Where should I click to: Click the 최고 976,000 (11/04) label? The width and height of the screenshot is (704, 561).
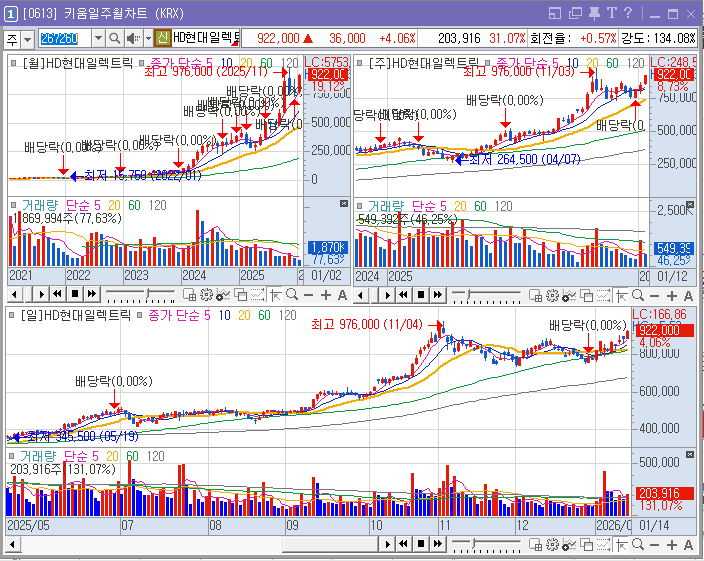(x=367, y=324)
